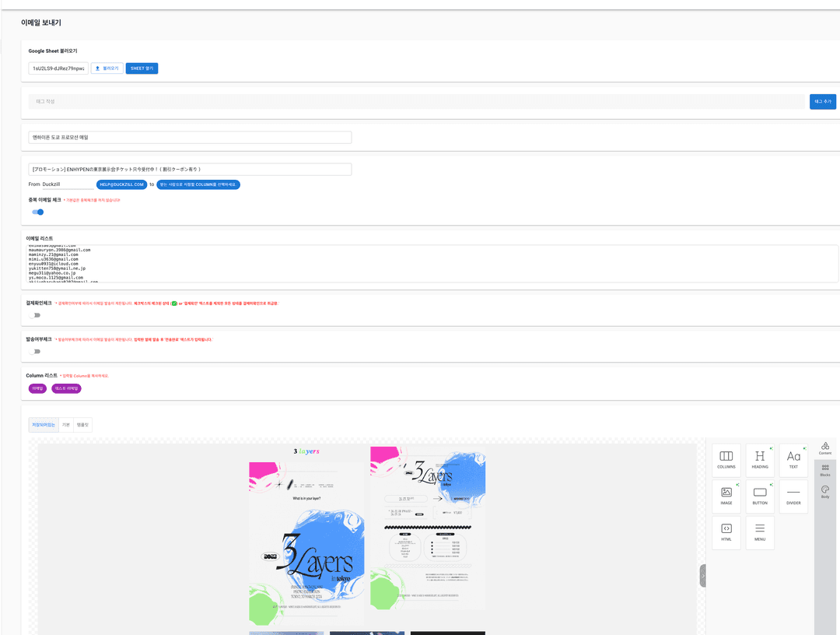This screenshot has height=635, width=840.
Task: Open the HELP@DUCKZILL.COM sender chip
Action: [x=121, y=184]
